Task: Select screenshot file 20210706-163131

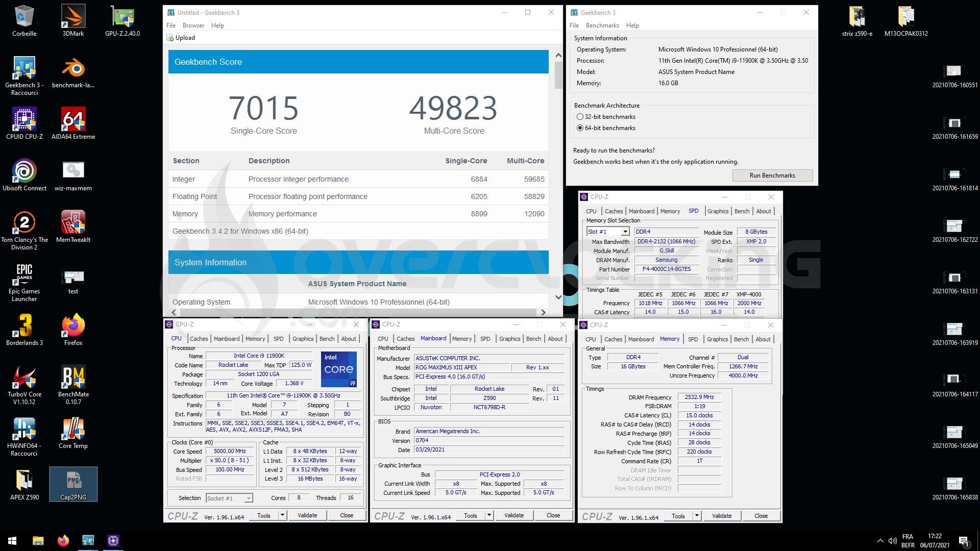Action: (954, 282)
